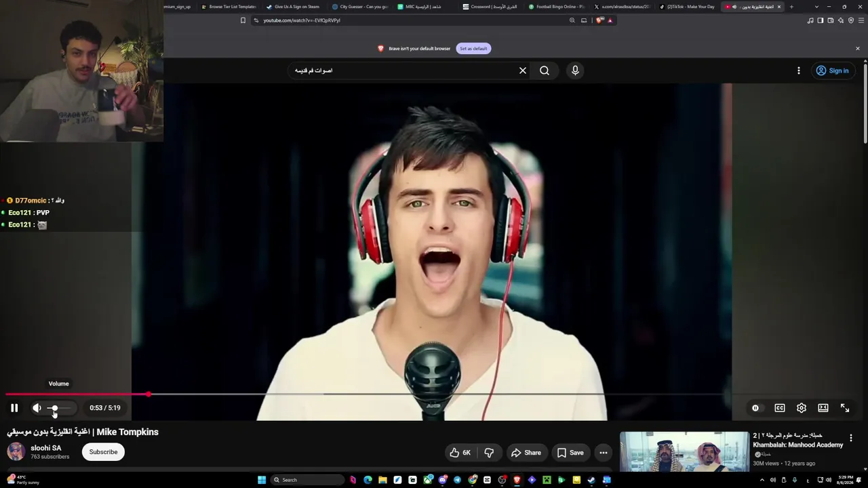Switch to the TikTok - Make Your Day tab
The height and width of the screenshot is (488, 868).
coord(687,7)
